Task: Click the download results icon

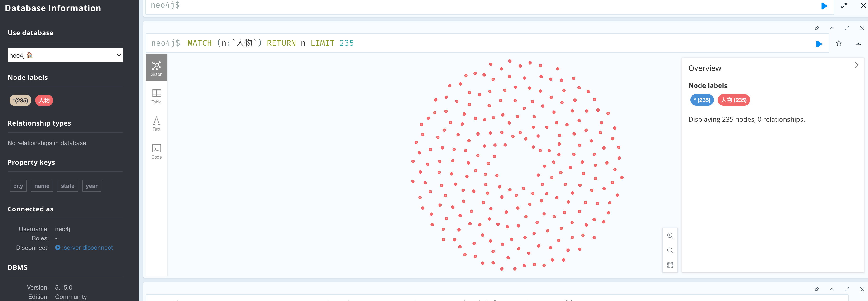Action: click(858, 43)
